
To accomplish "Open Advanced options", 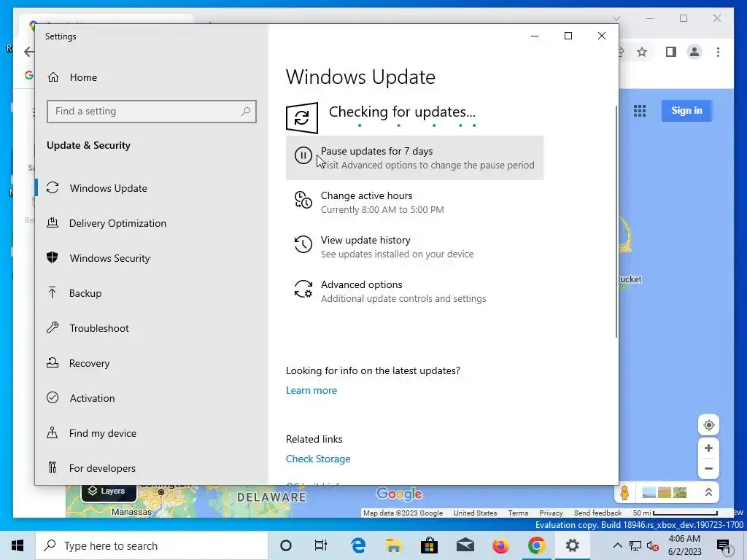I will point(414,291).
